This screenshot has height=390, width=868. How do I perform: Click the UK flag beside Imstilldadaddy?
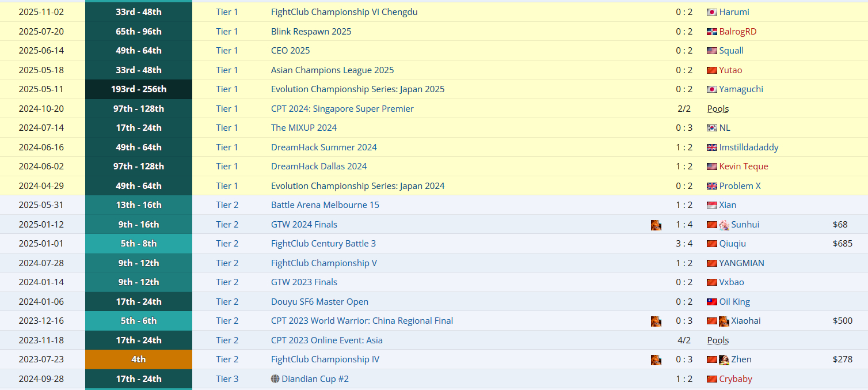point(712,147)
